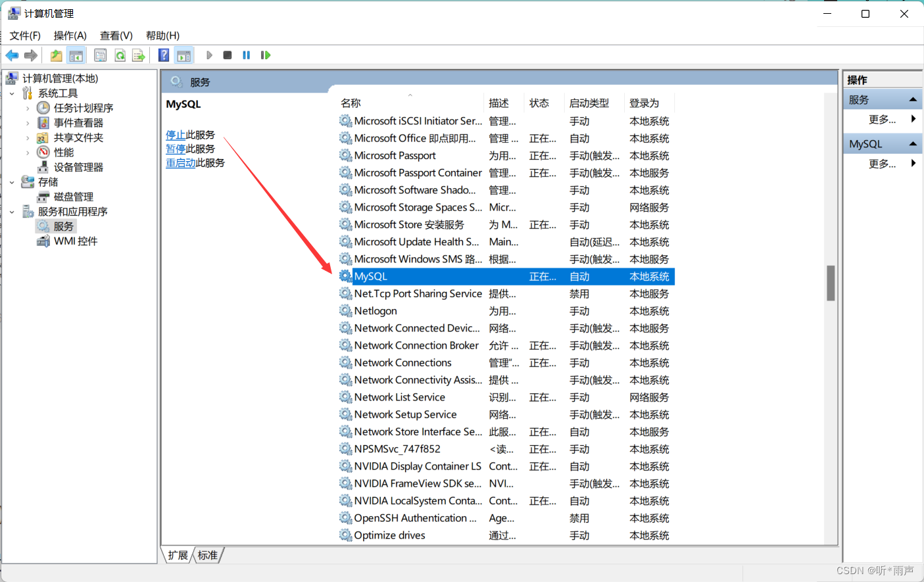924x582 pixels.
Task: Select Microsoft Store 安装服务 row
Action: coord(506,225)
